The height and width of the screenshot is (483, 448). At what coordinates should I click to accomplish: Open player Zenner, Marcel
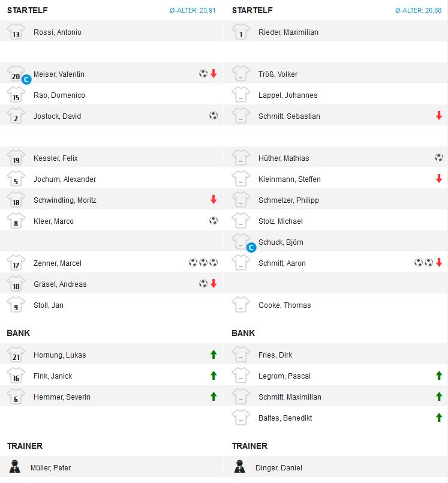[58, 263]
